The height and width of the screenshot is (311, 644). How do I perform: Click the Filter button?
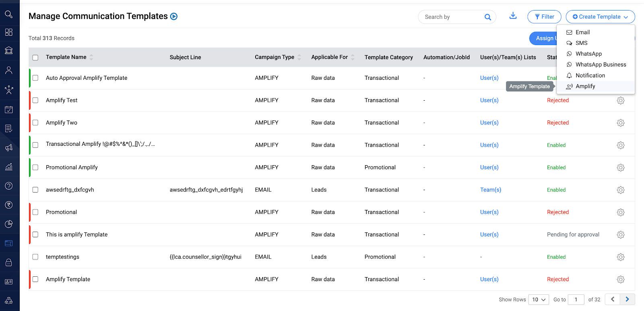coord(544,17)
